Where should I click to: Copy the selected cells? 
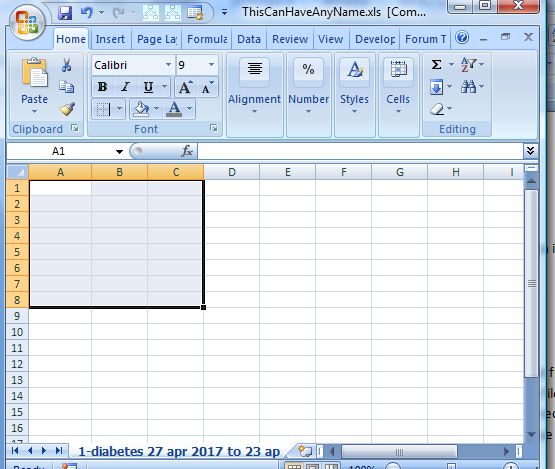(67, 87)
